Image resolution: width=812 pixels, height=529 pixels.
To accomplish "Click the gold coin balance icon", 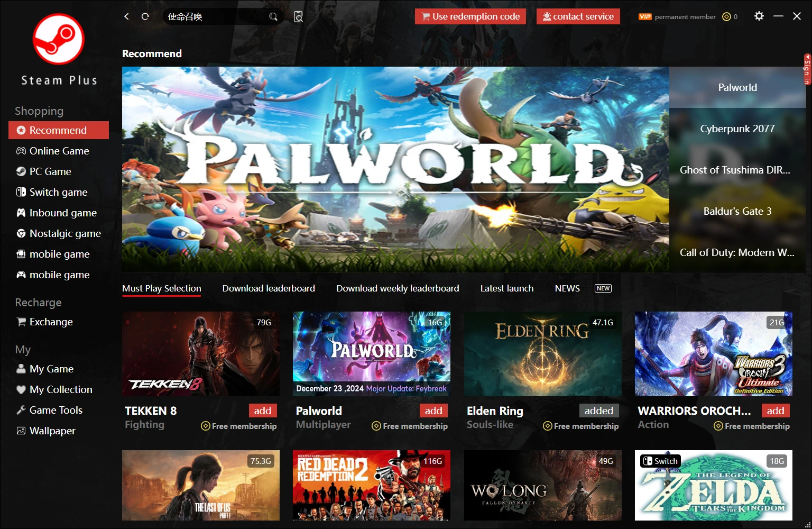I will tap(726, 17).
